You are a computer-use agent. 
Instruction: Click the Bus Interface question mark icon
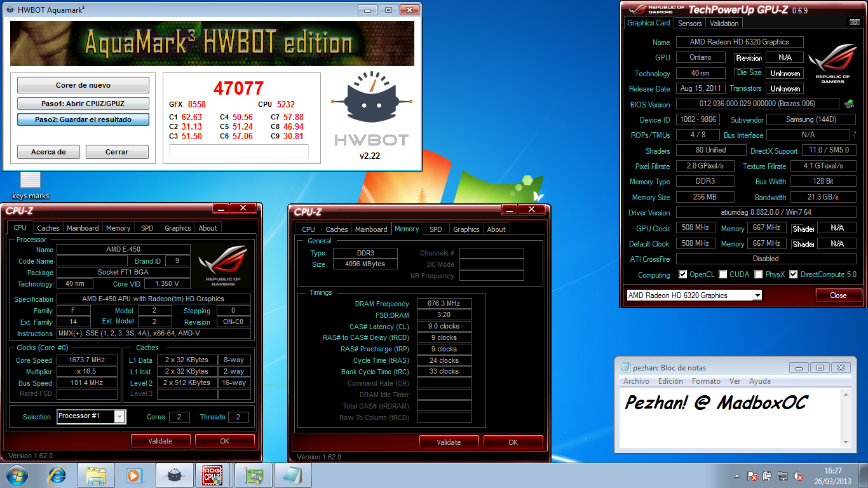coord(854,135)
